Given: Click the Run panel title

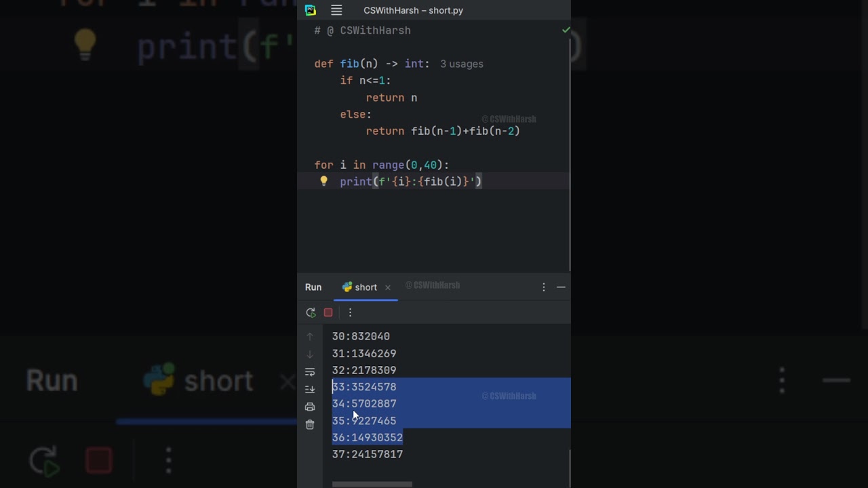Looking at the screenshot, I should tap(313, 287).
